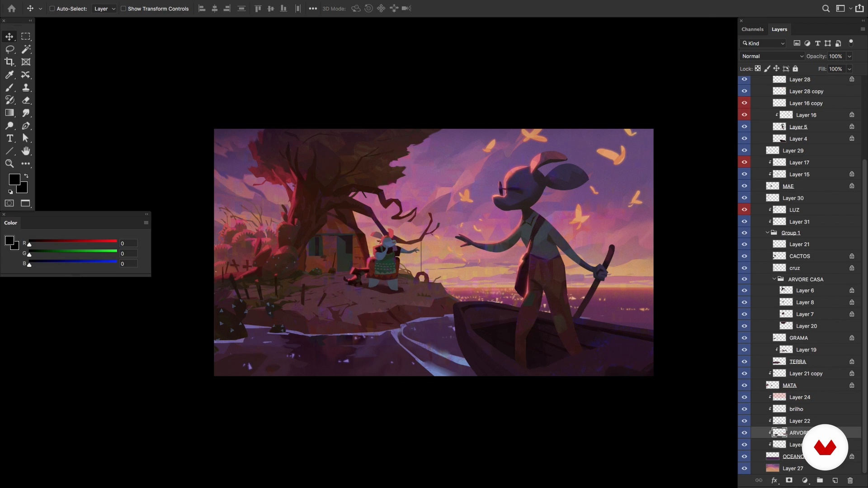This screenshot has height=488, width=868.
Task: Collapse the ARVORE CASA group
Action: 774,279
